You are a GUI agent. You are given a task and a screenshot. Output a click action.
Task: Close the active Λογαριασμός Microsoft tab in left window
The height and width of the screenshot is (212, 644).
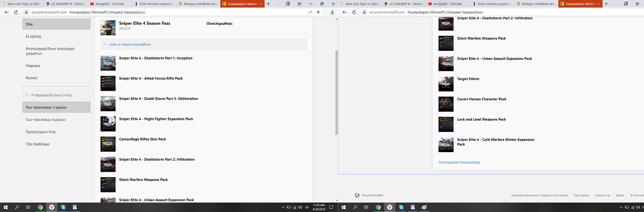260,4
